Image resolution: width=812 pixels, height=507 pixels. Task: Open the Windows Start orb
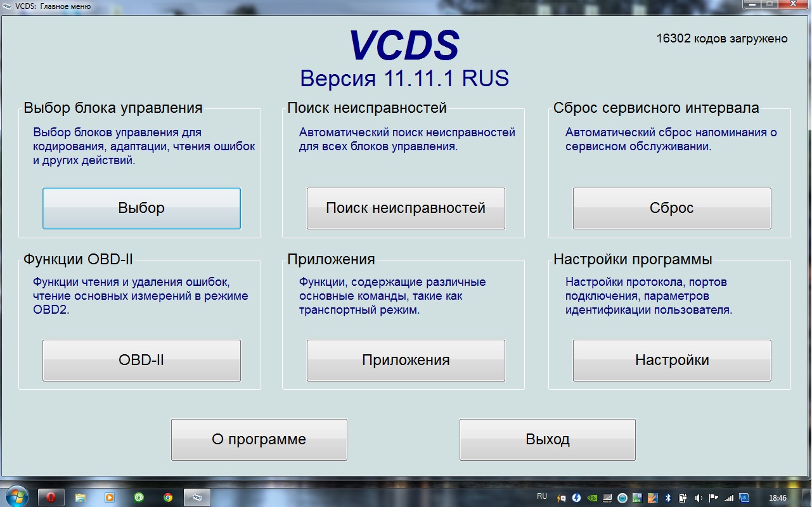pyautogui.click(x=16, y=497)
